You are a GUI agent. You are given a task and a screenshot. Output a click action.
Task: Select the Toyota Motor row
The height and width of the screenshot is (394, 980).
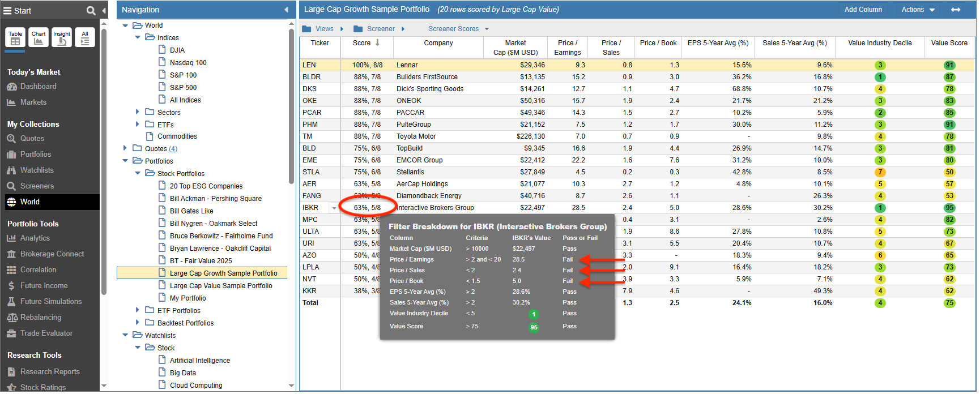pyautogui.click(x=637, y=136)
